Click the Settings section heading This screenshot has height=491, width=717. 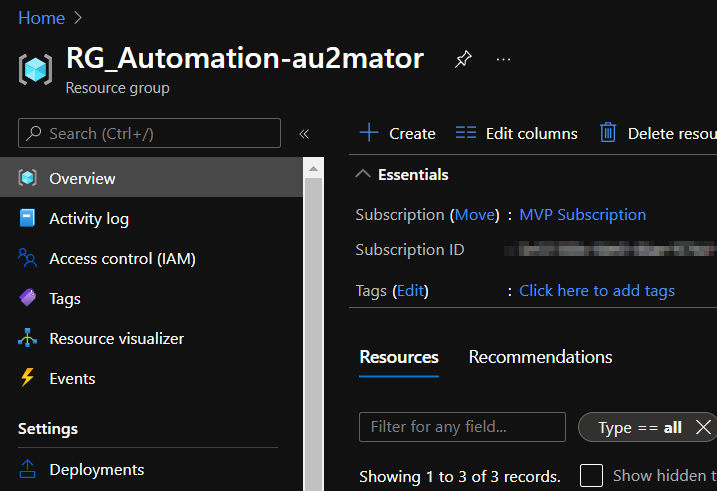pos(48,429)
